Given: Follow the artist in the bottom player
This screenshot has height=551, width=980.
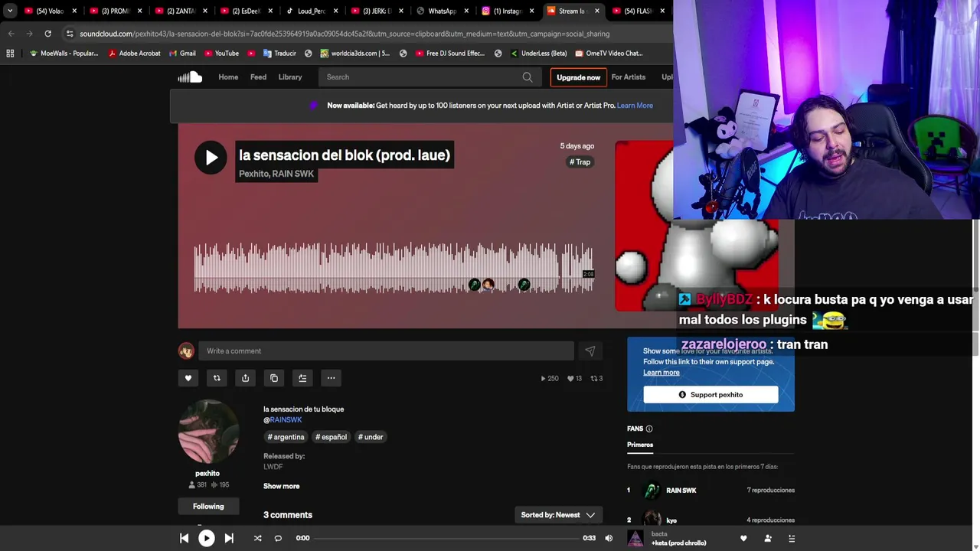Looking at the screenshot, I should coord(768,538).
